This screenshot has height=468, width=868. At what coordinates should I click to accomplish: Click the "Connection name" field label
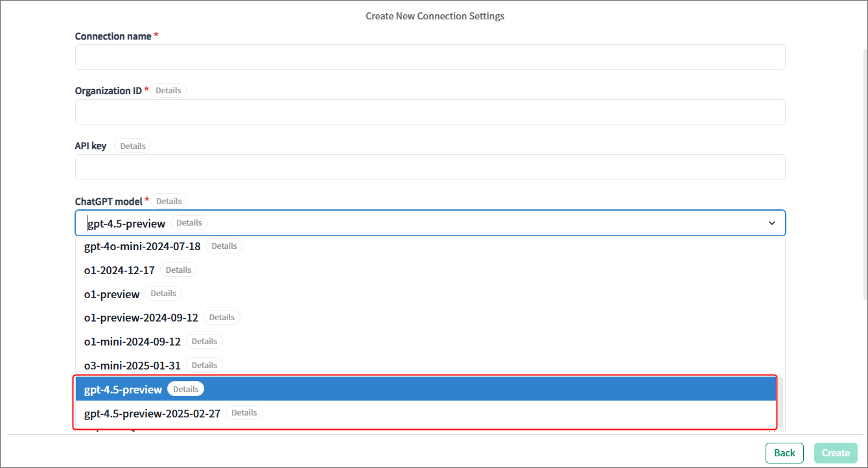pyautogui.click(x=113, y=36)
